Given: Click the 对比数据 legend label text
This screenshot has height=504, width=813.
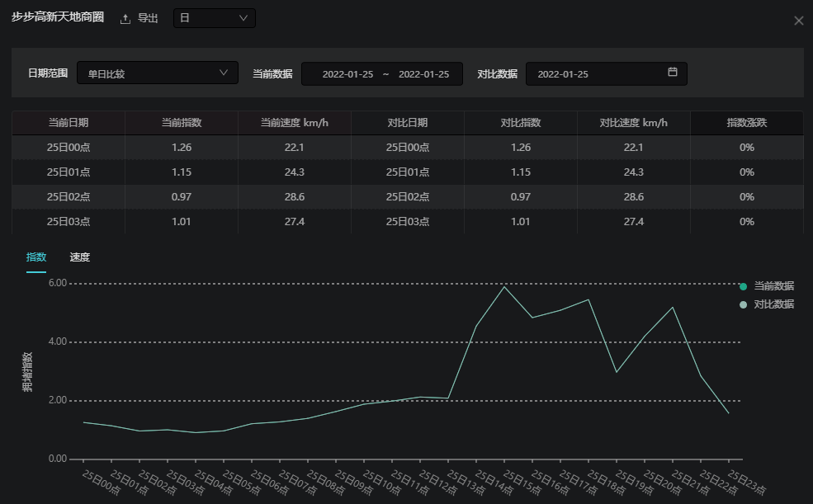Looking at the screenshot, I should [x=774, y=305].
